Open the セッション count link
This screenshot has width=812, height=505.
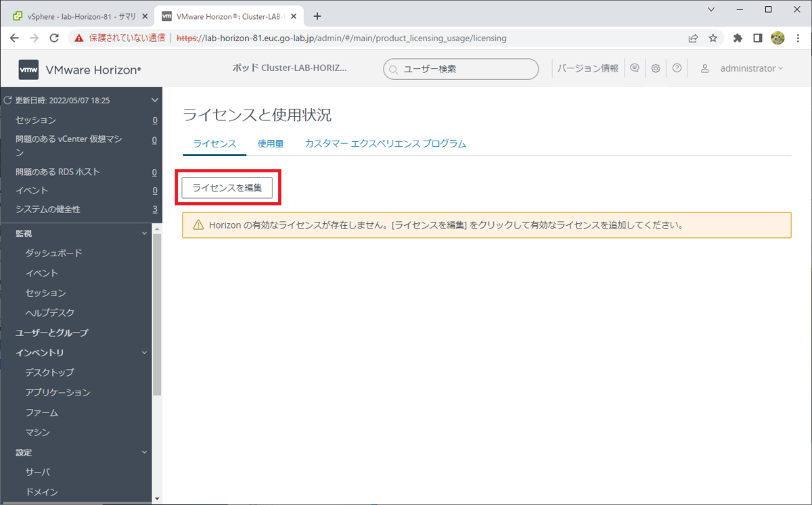(154, 120)
